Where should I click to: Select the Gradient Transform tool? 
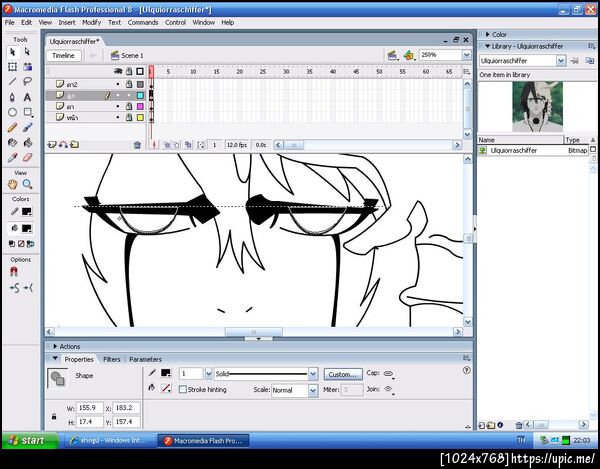pyautogui.click(x=27, y=67)
